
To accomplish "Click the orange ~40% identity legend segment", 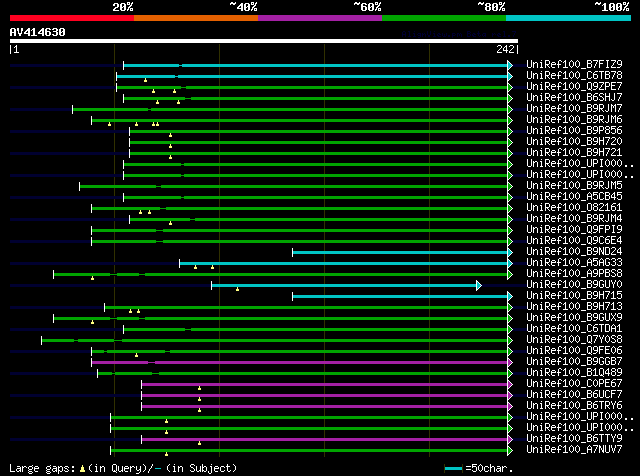I will (x=196, y=18).
